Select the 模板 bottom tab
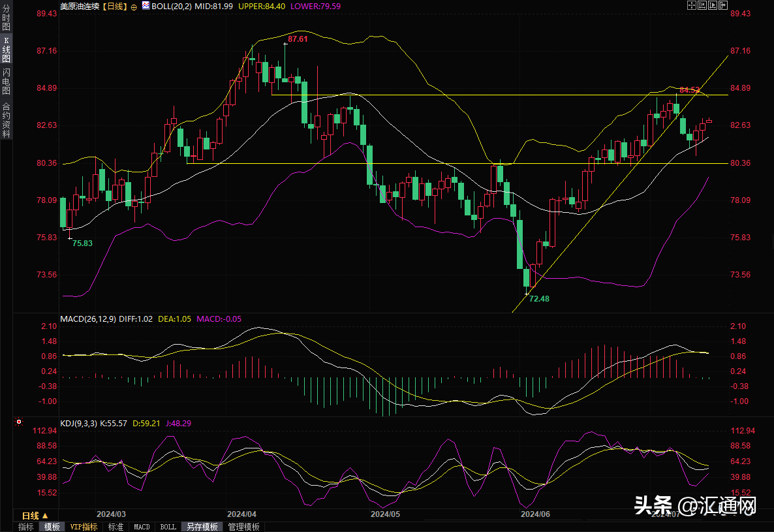 coord(52,527)
